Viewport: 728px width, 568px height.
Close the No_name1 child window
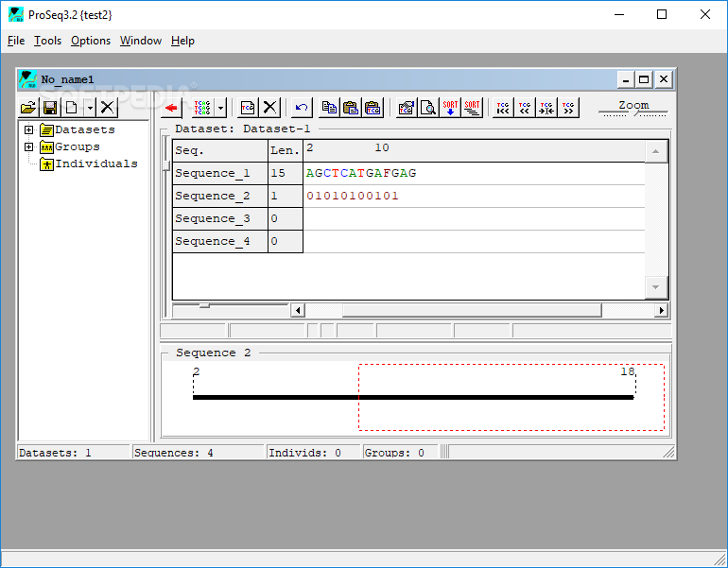pos(664,79)
